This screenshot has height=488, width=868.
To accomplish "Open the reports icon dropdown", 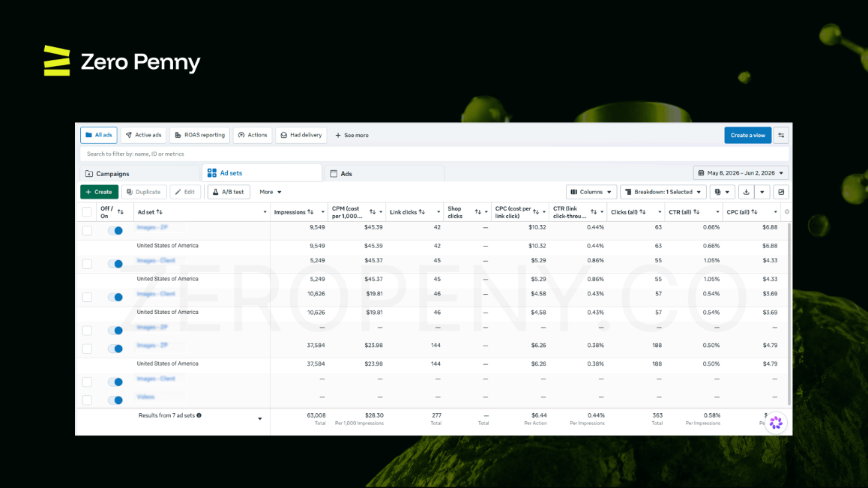I will (x=722, y=192).
